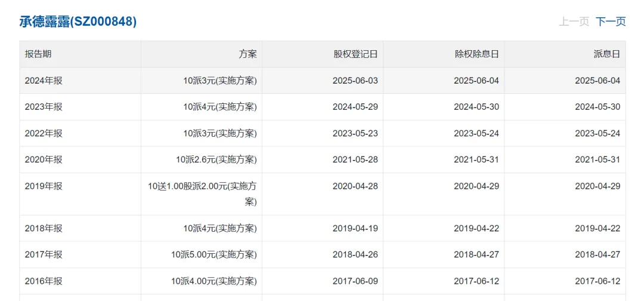Select the 除权除息日 column header
This screenshot has width=644, height=301.
point(477,54)
